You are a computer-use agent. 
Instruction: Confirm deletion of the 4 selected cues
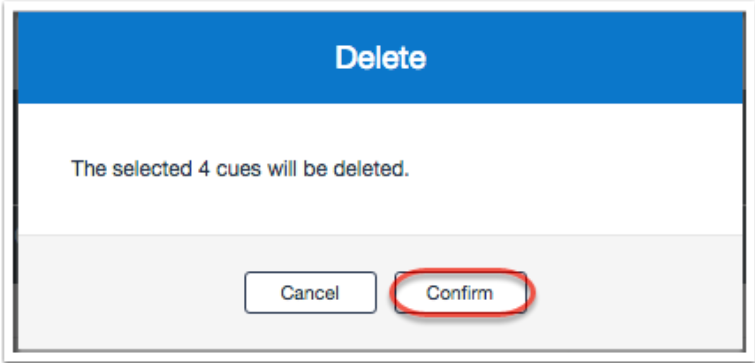coord(460,292)
